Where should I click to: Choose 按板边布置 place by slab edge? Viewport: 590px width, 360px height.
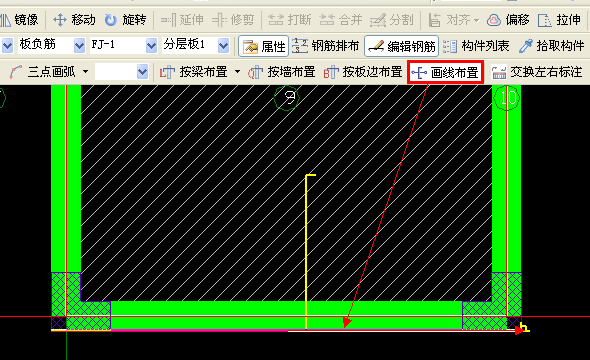363,71
